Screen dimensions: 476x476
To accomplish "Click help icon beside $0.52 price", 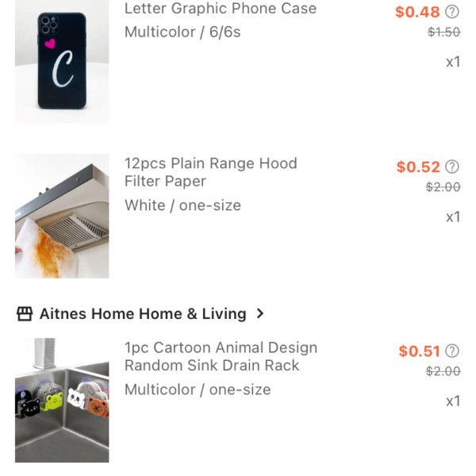I will [x=452, y=167].
